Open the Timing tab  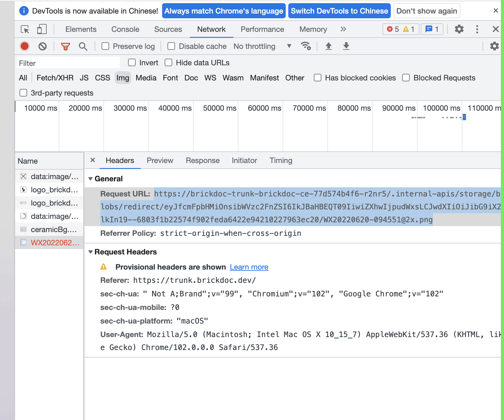281,160
